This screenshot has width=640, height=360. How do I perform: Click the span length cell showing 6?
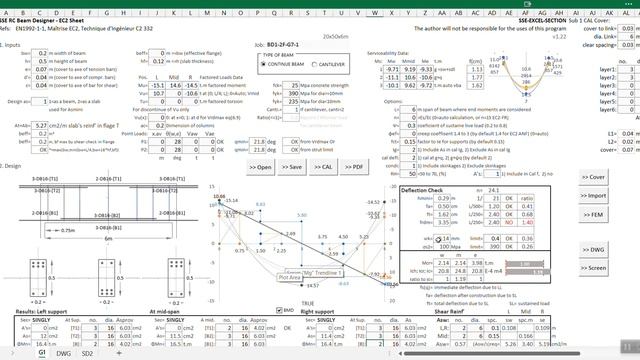[408, 109]
